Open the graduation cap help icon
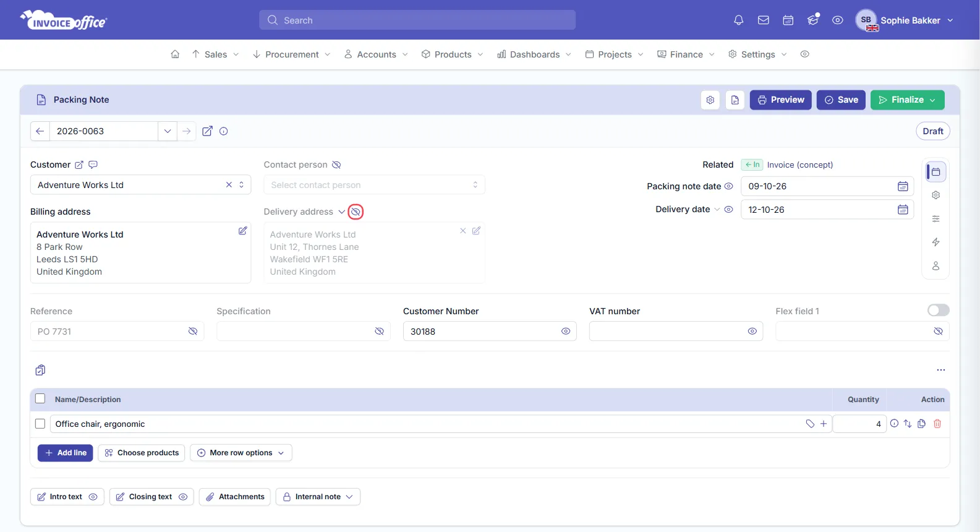 813,20
